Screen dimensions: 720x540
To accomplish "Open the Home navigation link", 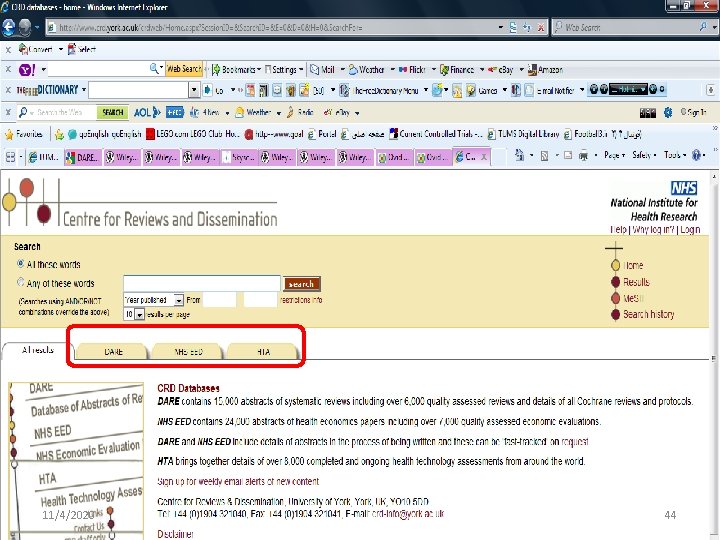I will click(633, 265).
